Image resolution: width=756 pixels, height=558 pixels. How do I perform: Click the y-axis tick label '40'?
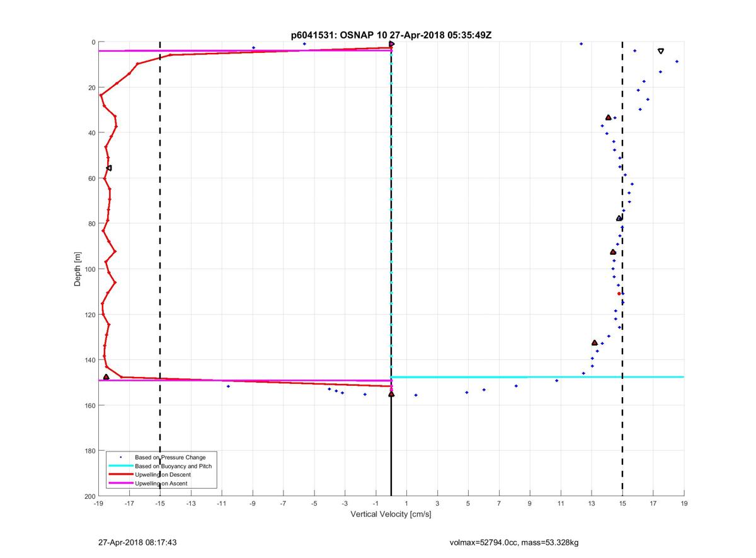[x=91, y=133]
